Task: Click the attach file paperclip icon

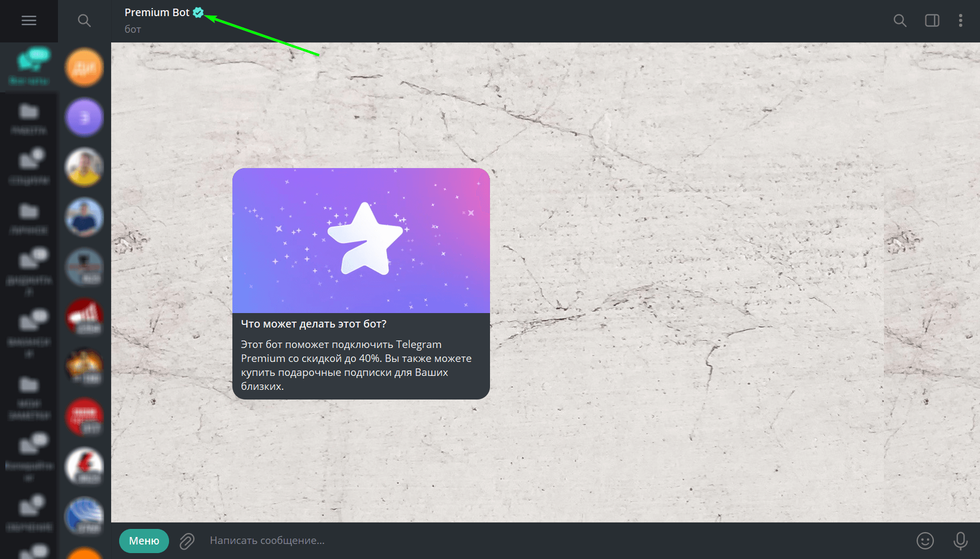Action: coord(187,541)
